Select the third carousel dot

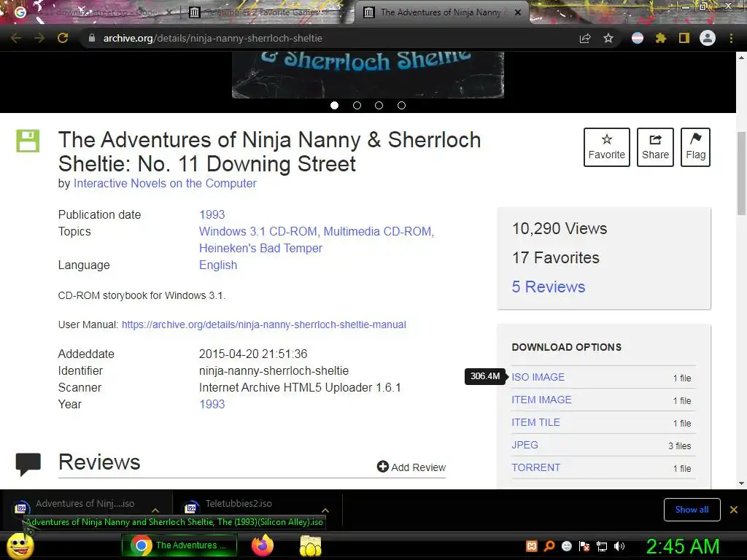(x=379, y=105)
